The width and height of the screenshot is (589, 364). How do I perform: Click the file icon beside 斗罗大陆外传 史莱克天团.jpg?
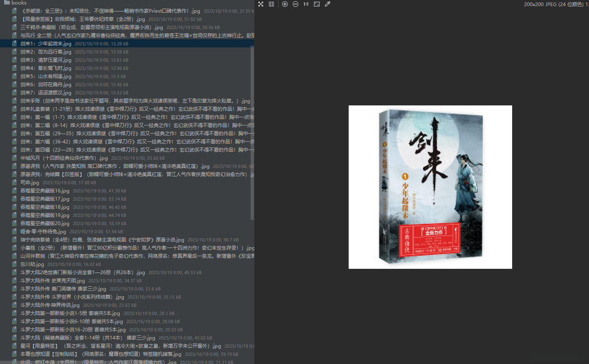click(14, 281)
